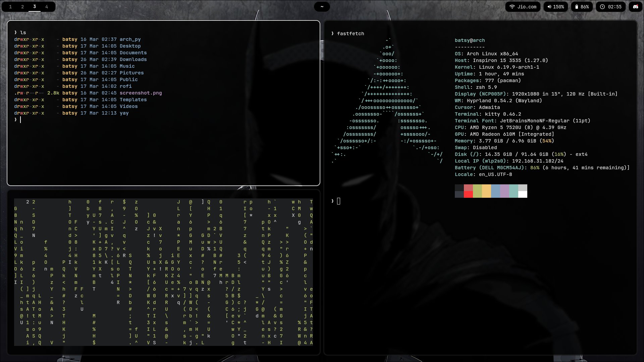Focus the empty prompt in the fastfetch terminal

coord(339,201)
